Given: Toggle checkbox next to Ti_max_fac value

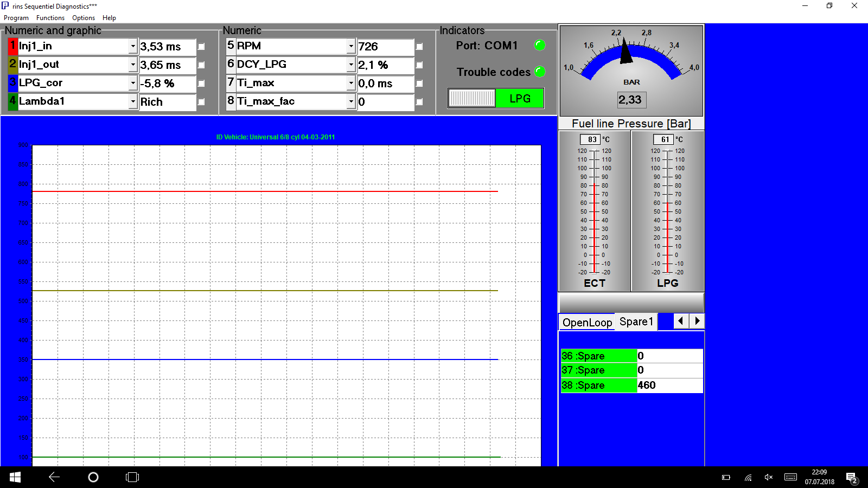Looking at the screenshot, I should [419, 102].
